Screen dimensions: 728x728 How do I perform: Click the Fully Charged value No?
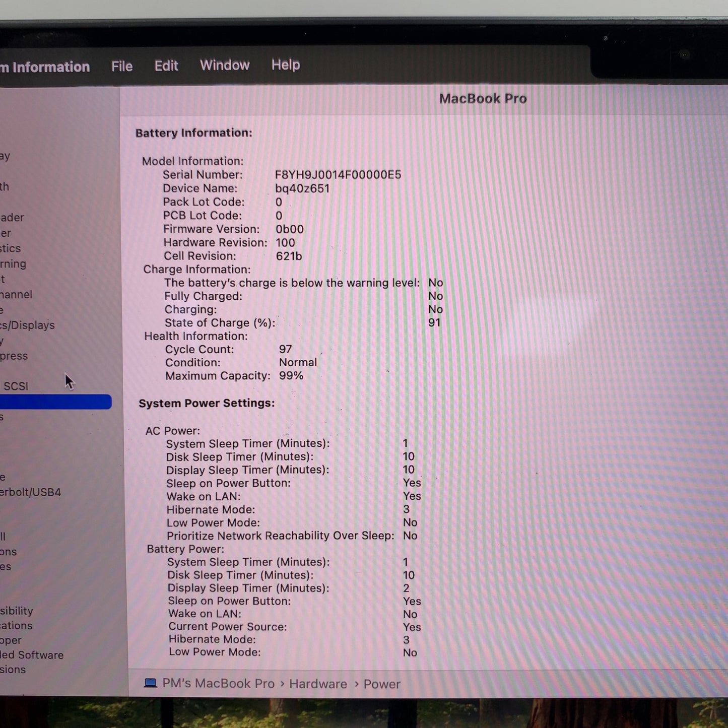(435, 296)
